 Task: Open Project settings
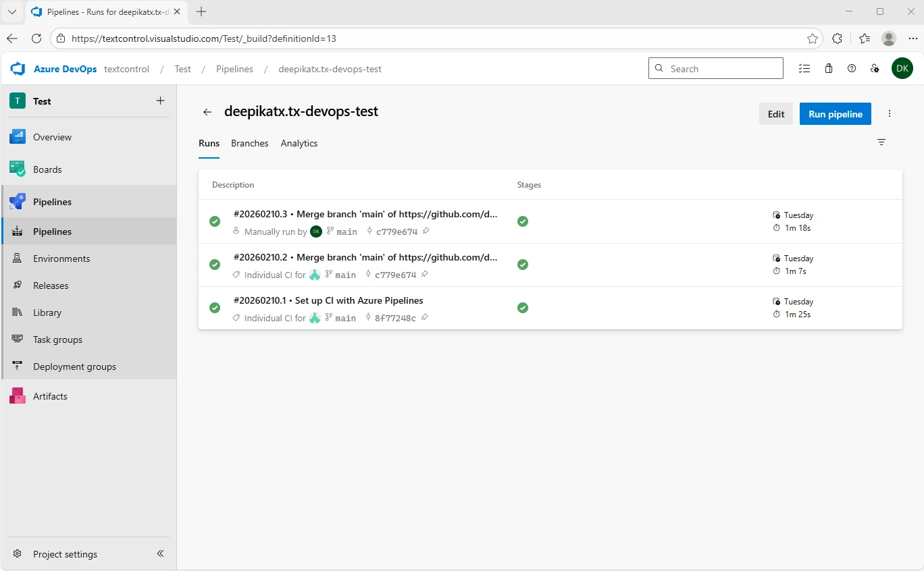[x=65, y=553]
